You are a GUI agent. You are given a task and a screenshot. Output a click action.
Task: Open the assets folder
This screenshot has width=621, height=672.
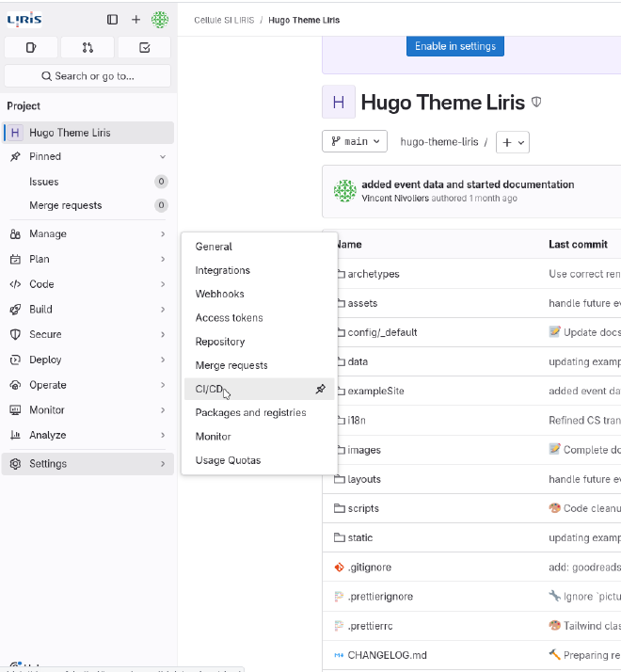coord(362,303)
